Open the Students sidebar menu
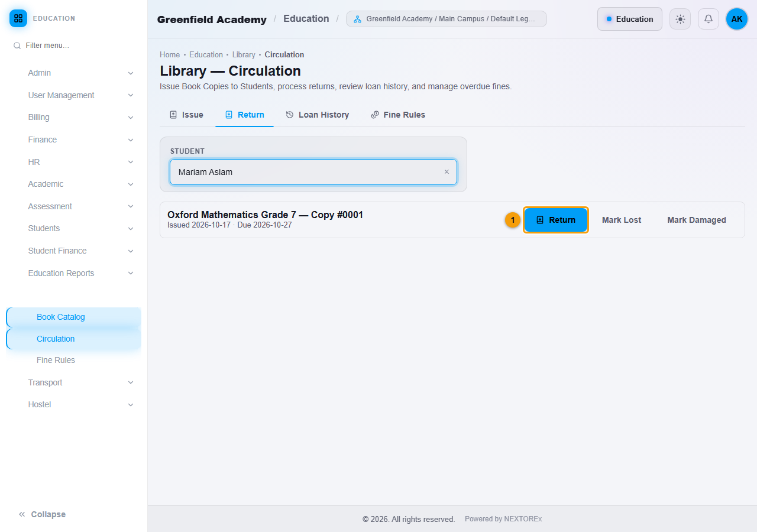The width and height of the screenshot is (757, 532). (74, 229)
